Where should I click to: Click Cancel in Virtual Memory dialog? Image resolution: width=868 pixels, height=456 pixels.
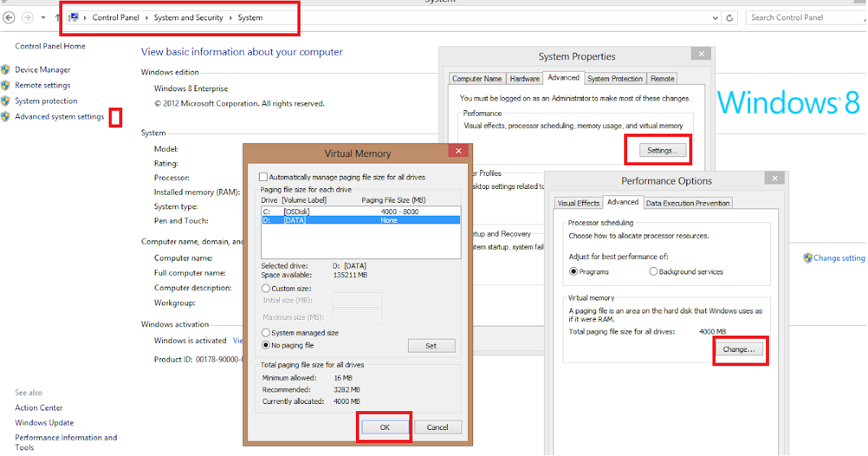click(438, 428)
